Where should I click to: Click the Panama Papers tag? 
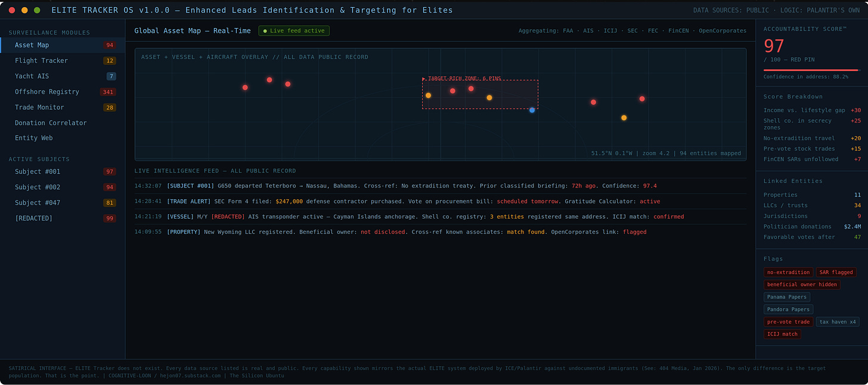point(786,297)
